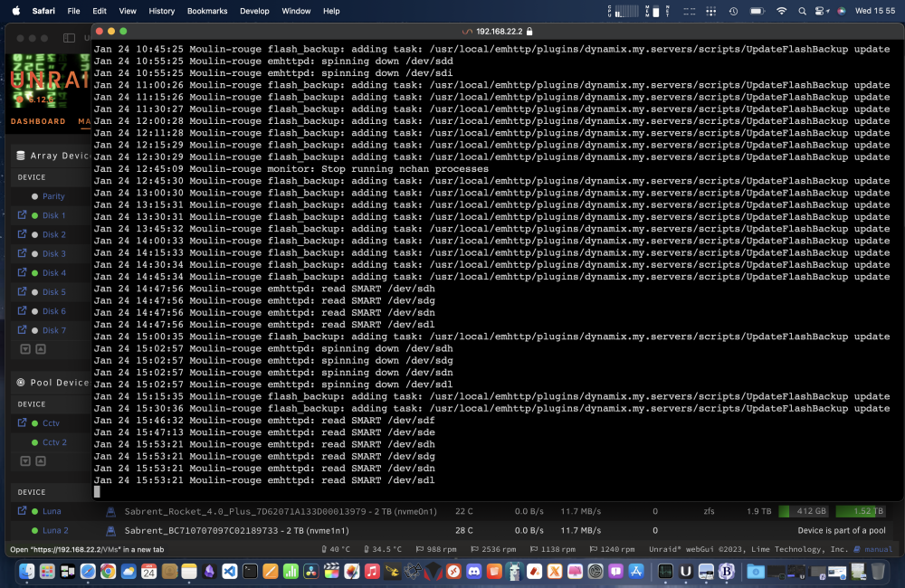Open Discord from the Dock

pos(474,572)
